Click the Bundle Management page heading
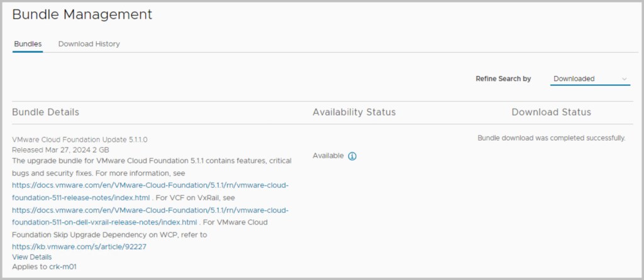Screen dimensions: 644x280 pyautogui.click(x=82, y=14)
